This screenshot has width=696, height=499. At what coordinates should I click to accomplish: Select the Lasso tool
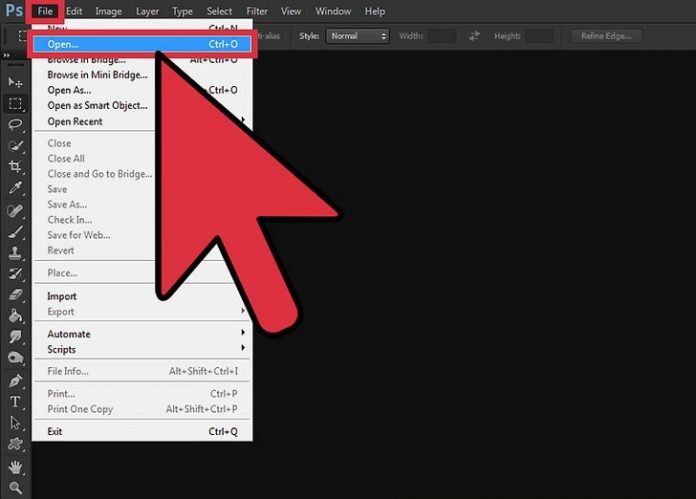click(x=15, y=124)
